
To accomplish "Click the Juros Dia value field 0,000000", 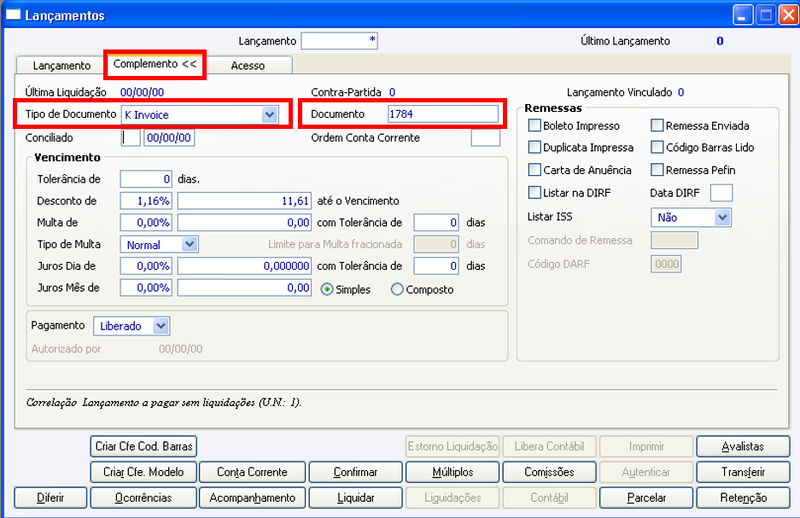I will point(244,266).
